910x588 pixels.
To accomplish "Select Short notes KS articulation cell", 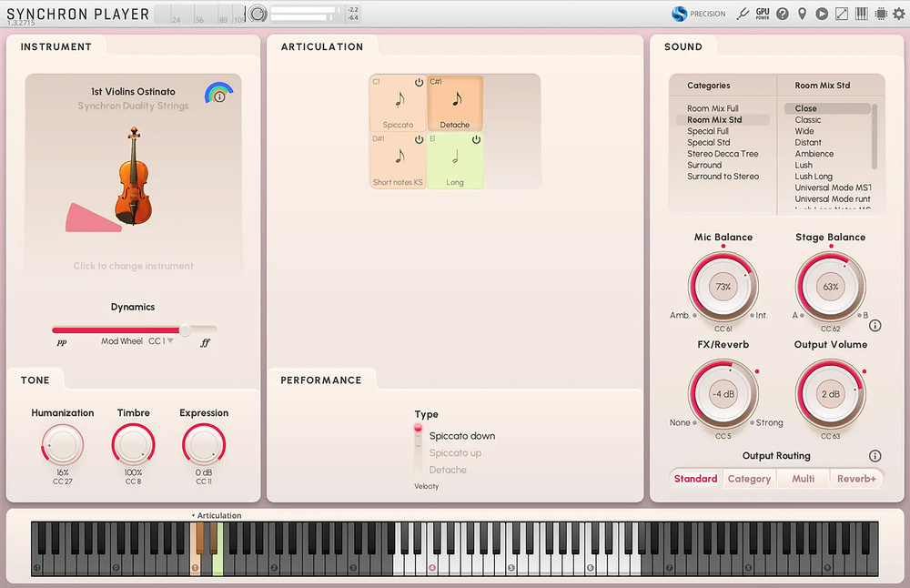I will pyautogui.click(x=398, y=161).
